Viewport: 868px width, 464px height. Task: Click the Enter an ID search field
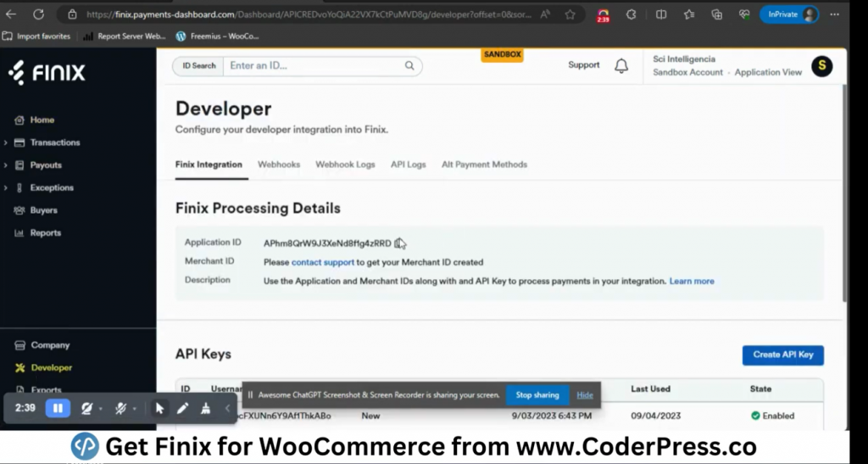[314, 66]
